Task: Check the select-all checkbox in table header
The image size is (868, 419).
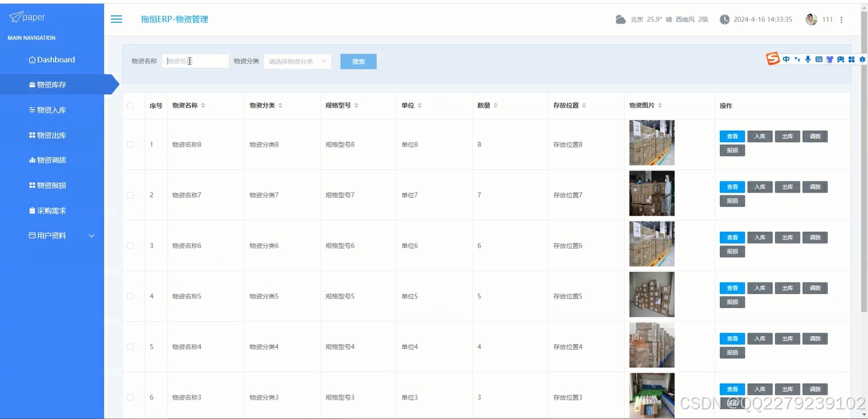Action: point(130,105)
